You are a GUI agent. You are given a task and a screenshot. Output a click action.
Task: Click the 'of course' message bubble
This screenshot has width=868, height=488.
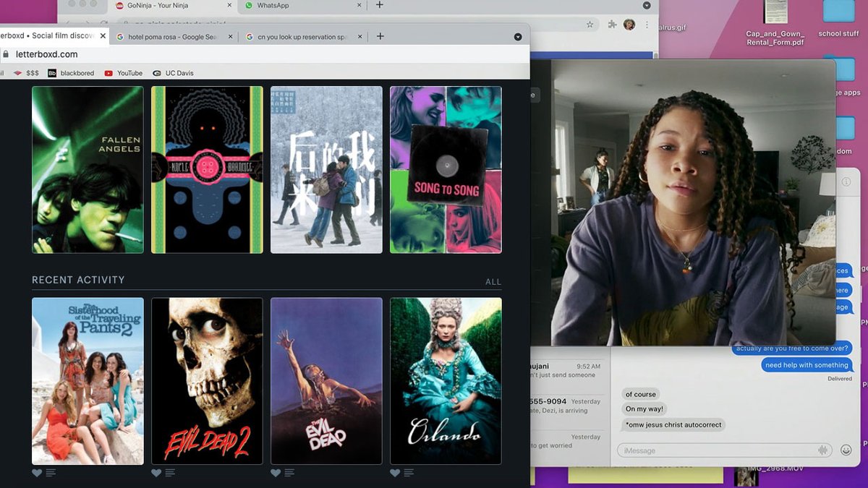click(641, 394)
